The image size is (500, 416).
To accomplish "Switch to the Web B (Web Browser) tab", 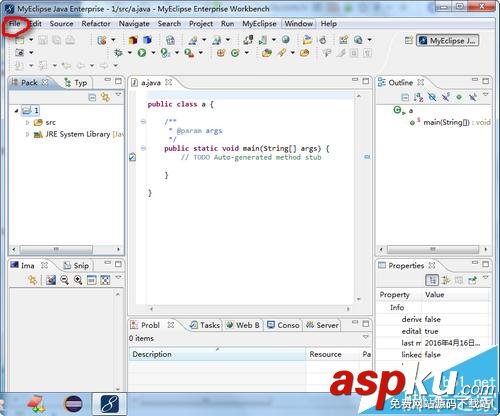I will pos(243,325).
